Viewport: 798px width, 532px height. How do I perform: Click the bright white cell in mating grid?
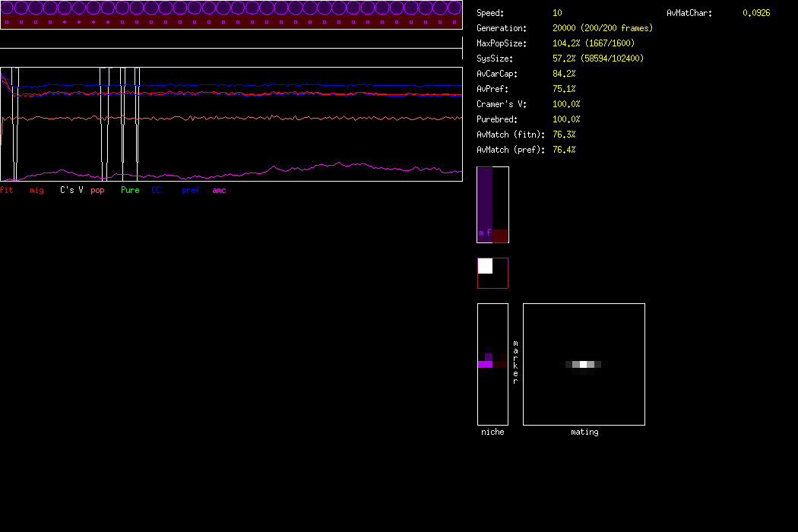pos(583,365)
